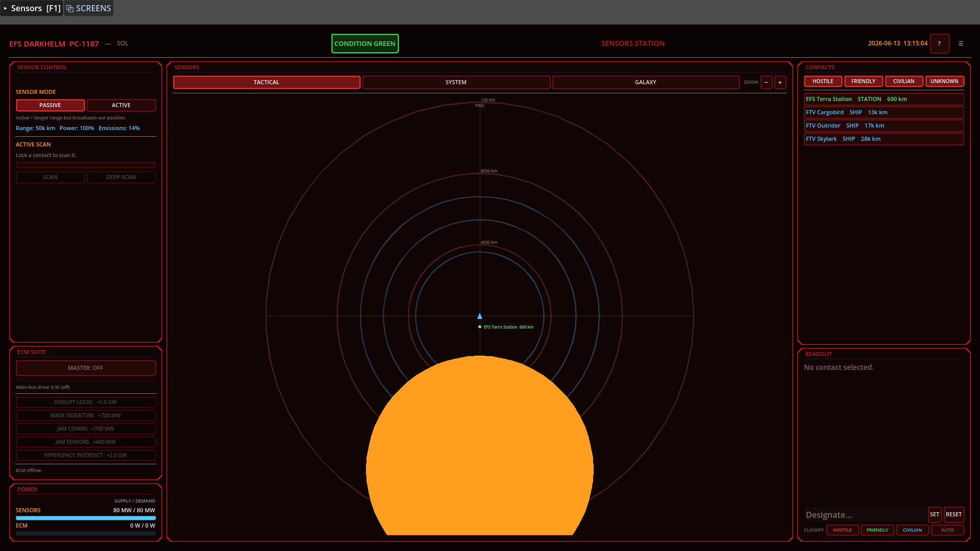Switch to TACTICAL view tab
The image size is (980, 551).
pyautogui.click(x=266, y=82)
